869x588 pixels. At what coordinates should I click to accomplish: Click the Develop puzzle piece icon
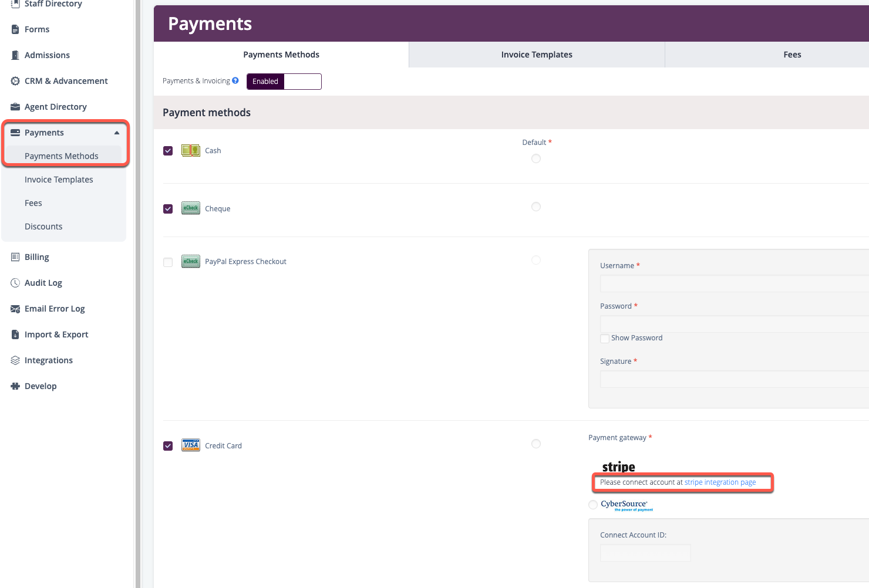tap(15, 386)
